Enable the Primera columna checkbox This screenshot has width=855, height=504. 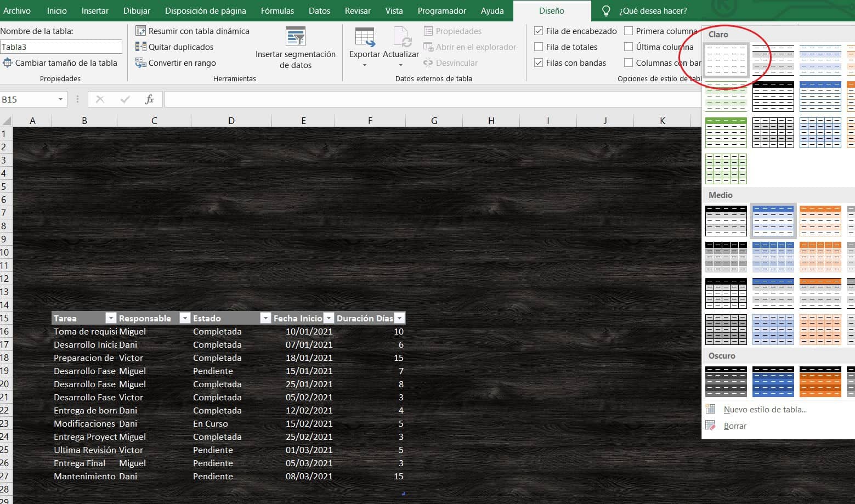click(x=628, y=31)
